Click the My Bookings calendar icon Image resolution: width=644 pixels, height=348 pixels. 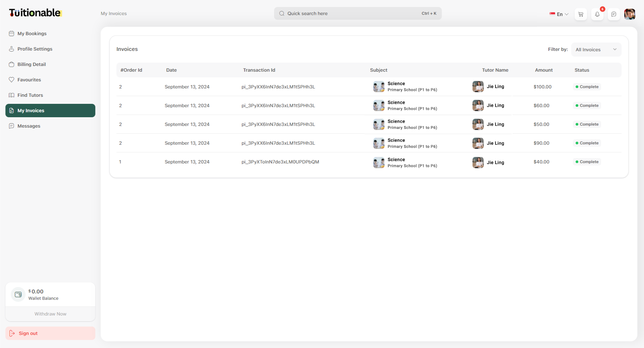(x=11, y=33)
